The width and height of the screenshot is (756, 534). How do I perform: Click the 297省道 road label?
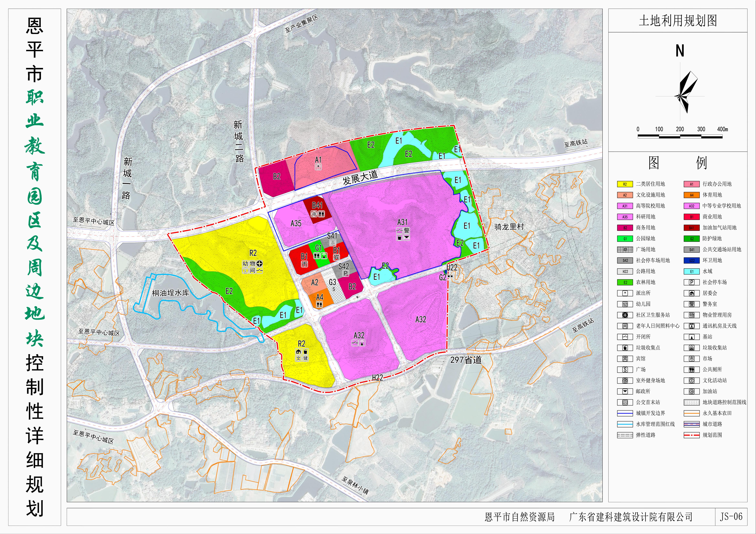466,360
